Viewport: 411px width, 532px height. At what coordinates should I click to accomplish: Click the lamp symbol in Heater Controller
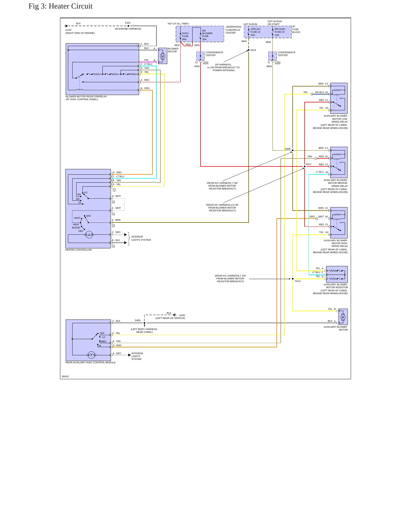pos(89,235)
